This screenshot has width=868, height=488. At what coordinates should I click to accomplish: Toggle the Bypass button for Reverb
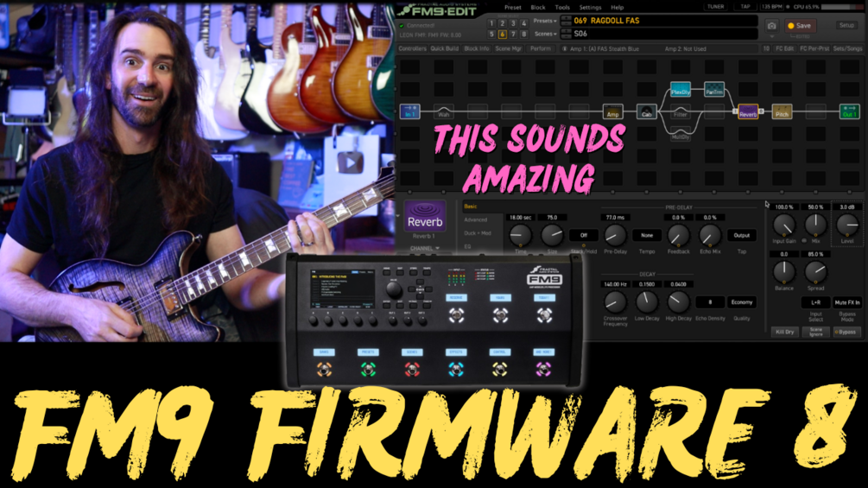point(846,332)
